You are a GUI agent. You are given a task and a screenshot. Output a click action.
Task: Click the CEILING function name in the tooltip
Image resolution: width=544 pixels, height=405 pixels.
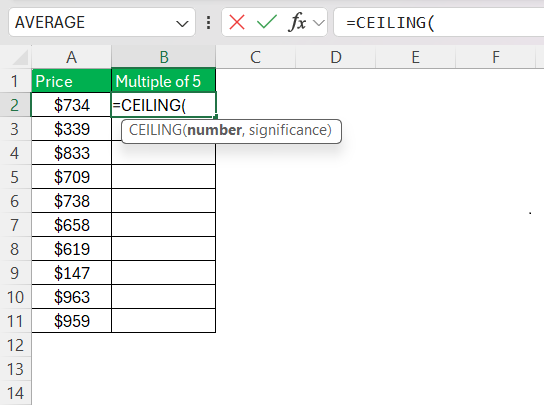(155, 130)
